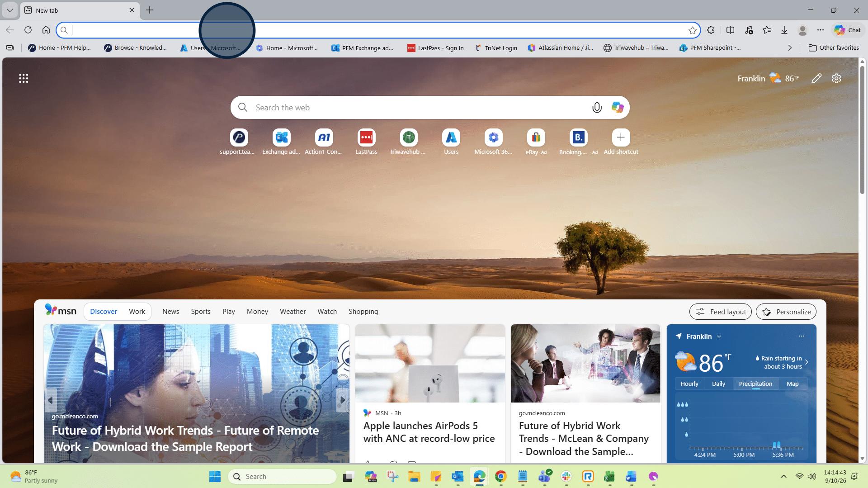This screenshot has height=488, width=868.
Task: Add this page to favorites star
Action: pyautogui.click(x=692, y=30)
